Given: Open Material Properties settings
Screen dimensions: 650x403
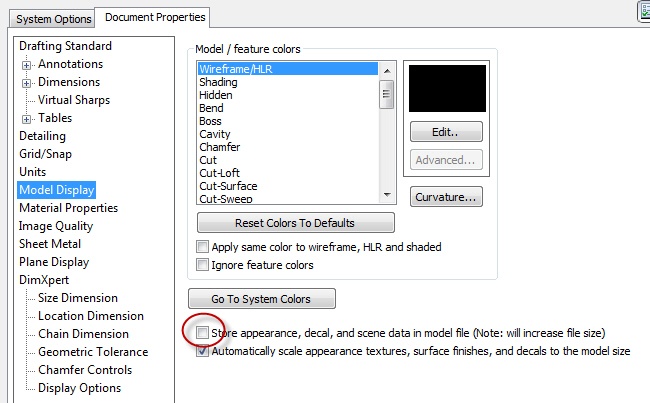Looking at the screenshot, I should point(68,208).
